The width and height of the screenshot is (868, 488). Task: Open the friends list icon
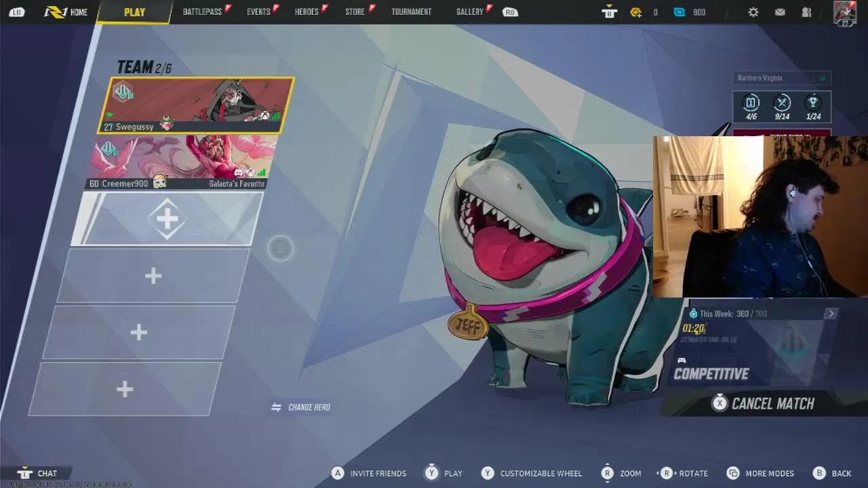[x=806, y=12]
